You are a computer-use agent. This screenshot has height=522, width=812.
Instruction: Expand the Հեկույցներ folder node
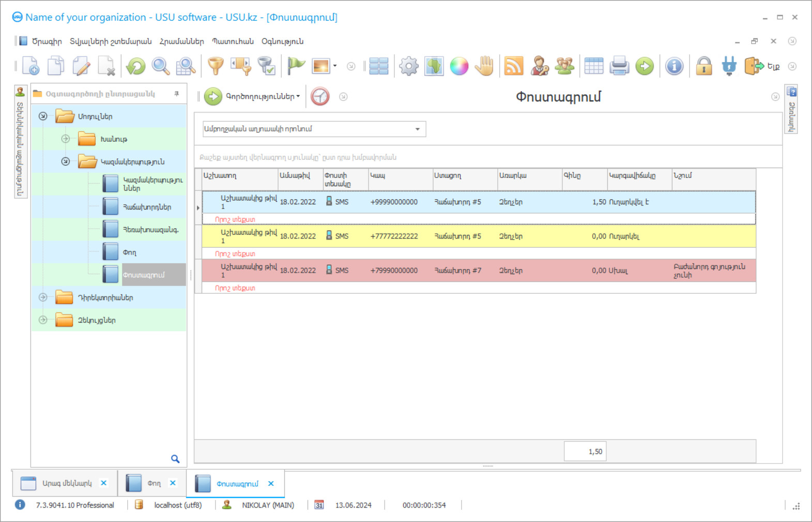pos(43,320)
